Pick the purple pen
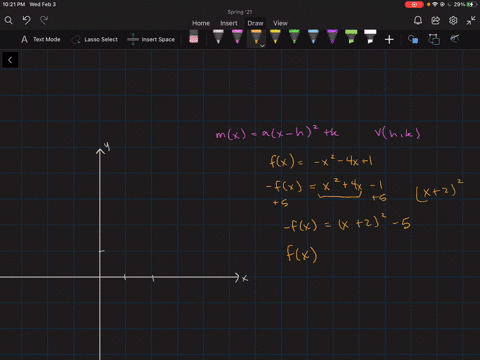The height and width of the screenshot is (360, 480). (x=332, y=37)
